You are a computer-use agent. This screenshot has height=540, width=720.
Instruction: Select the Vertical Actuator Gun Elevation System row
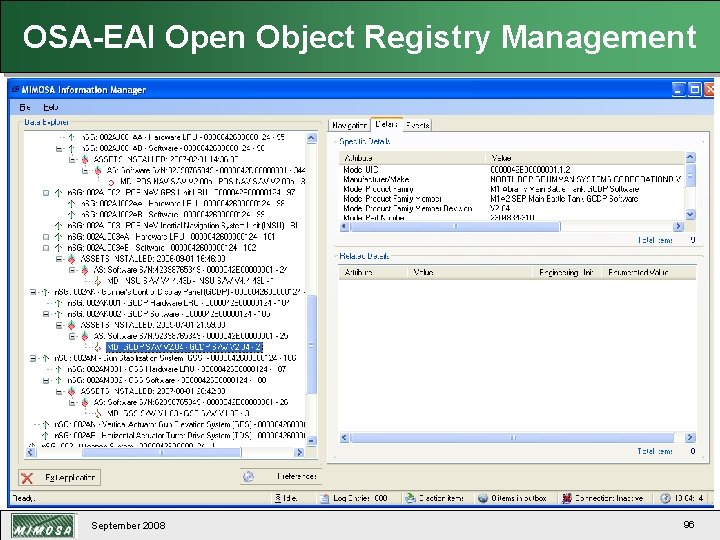coord(179,424)
